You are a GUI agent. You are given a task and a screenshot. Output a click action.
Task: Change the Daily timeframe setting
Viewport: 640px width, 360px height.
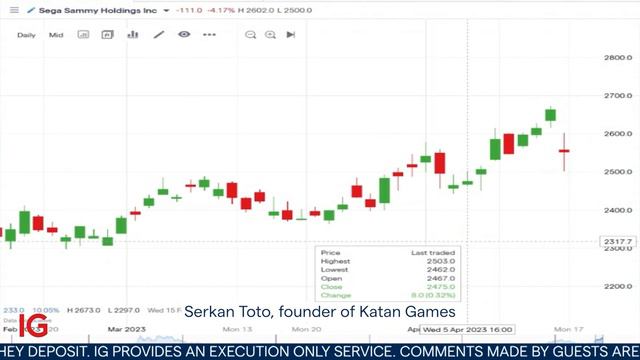click(x=26, y=35)
